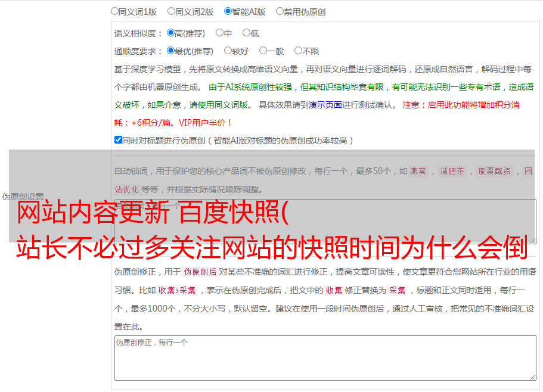Click the 伪原创修正 text area resize grip
Screen dimensions: 543x392
[x=533, y=377]
